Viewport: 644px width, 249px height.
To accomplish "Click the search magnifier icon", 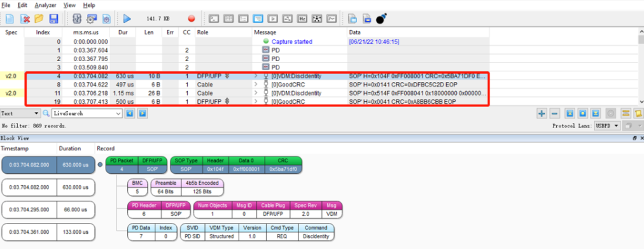I will pyautogui.click(x=46, y=113).
